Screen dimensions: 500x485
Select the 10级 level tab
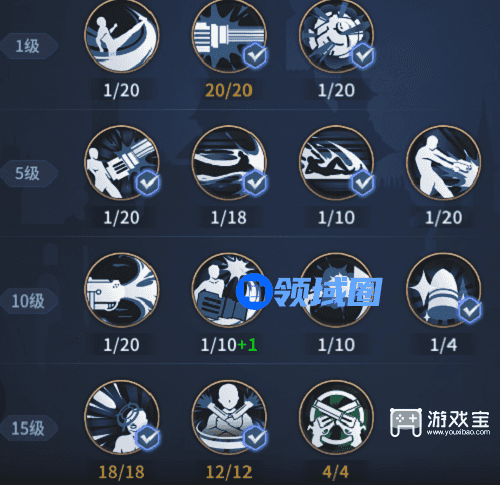pyautogui.click(x=29, y=301)
